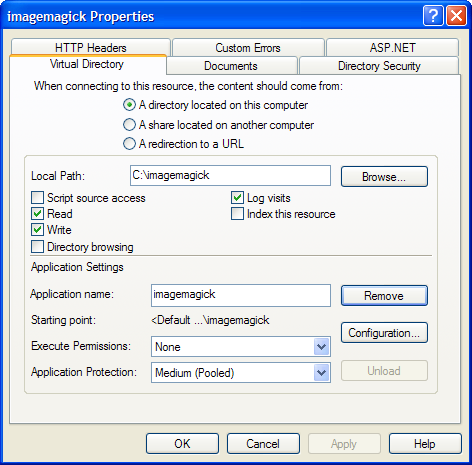Close the imagemagick Properties dialog
This screenshot has height=465, width=472.
(x=456, y=16)
